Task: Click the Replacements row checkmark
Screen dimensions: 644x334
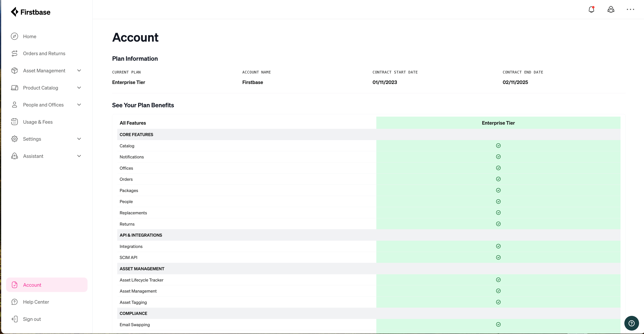Action: [498, 213]
